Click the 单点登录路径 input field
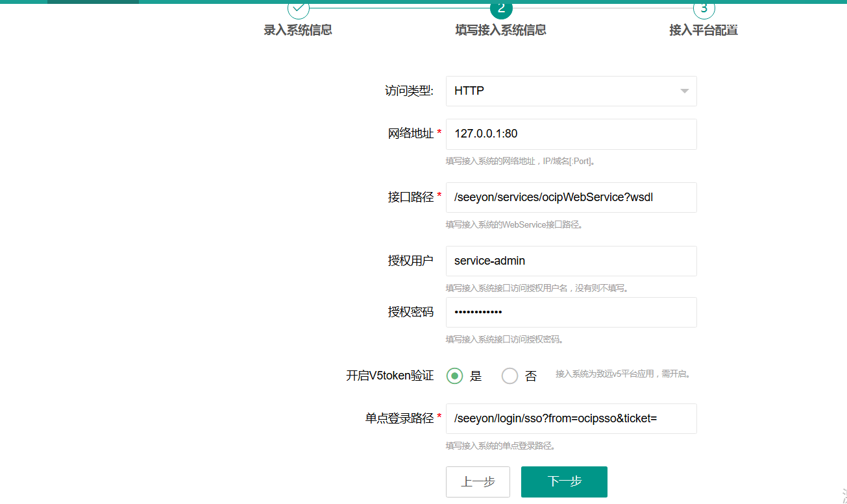 click(571, 418)
